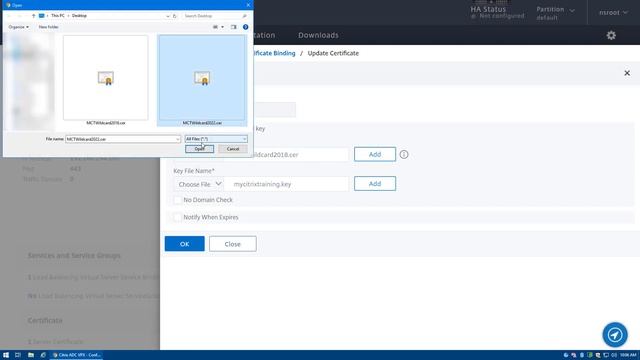
Task: Click the HA Status indicator
Action: [497, 12]
